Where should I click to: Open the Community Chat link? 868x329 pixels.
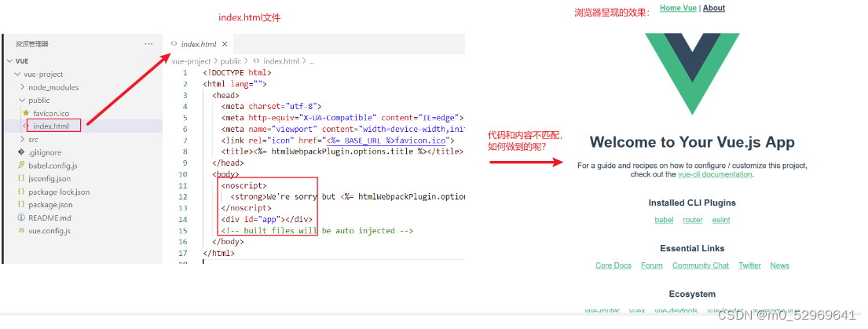(700, 265)
